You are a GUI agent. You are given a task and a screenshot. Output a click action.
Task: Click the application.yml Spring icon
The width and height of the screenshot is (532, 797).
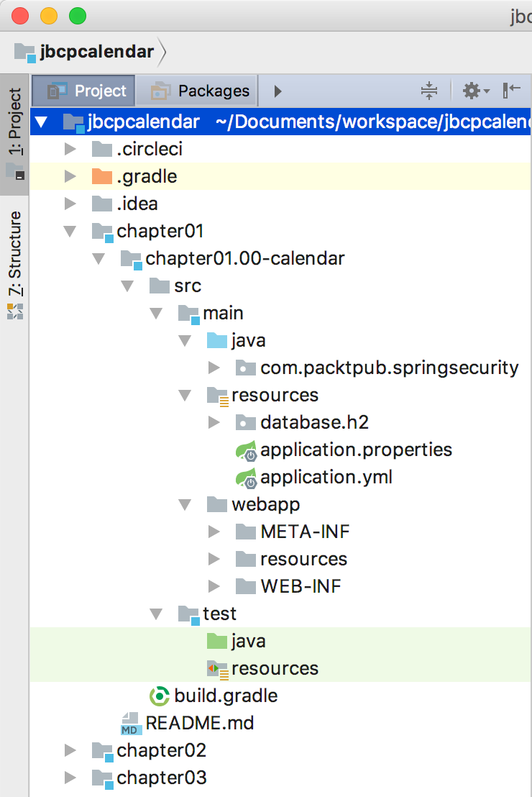point(246,478)
